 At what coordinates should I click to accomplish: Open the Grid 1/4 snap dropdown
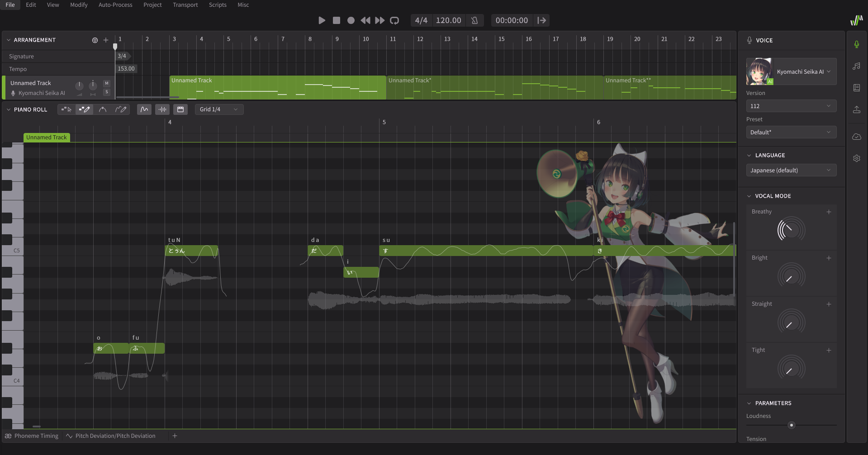[x=219, y=109]
